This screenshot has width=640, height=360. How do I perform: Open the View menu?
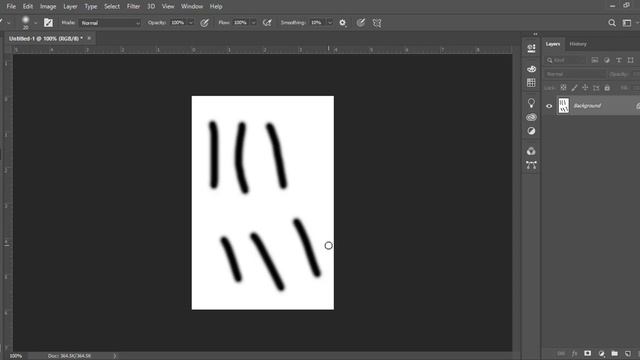pyautogui.click(x=168, y=7)
